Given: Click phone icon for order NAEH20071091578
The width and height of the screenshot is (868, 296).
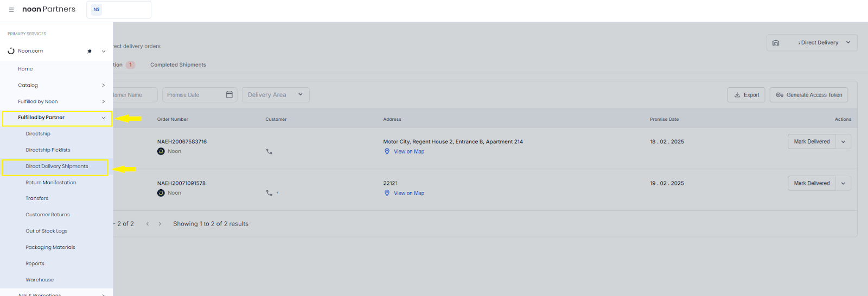Looking at the screenshot, I should 269,193.
